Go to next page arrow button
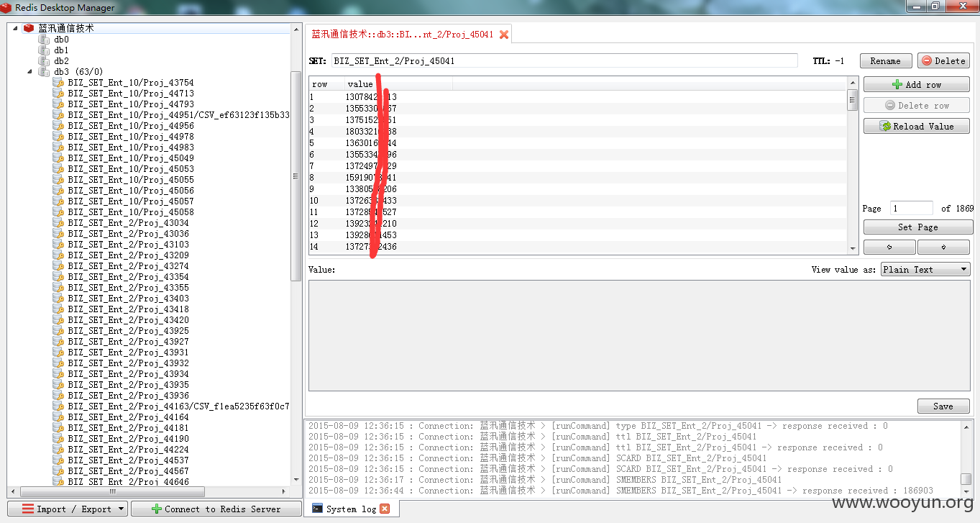The width and height of the screenshot is (980, 523). click(943, 247)
